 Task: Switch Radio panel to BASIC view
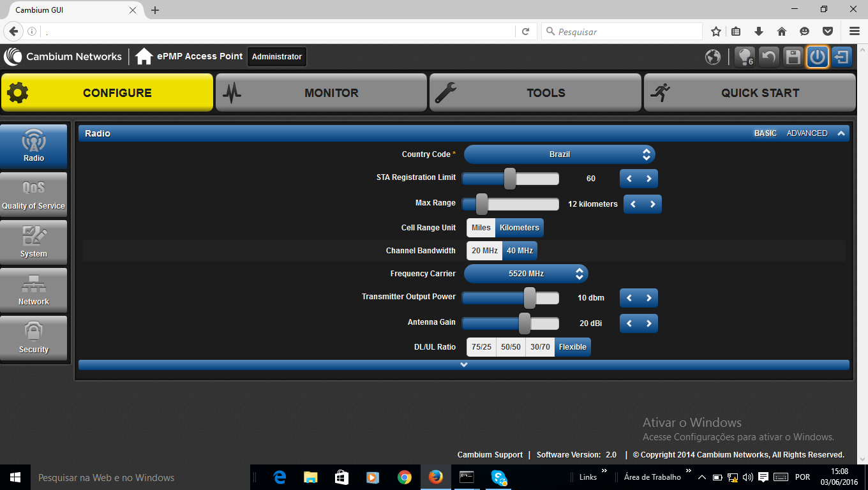pyautogui.click(x=765, y=133)
